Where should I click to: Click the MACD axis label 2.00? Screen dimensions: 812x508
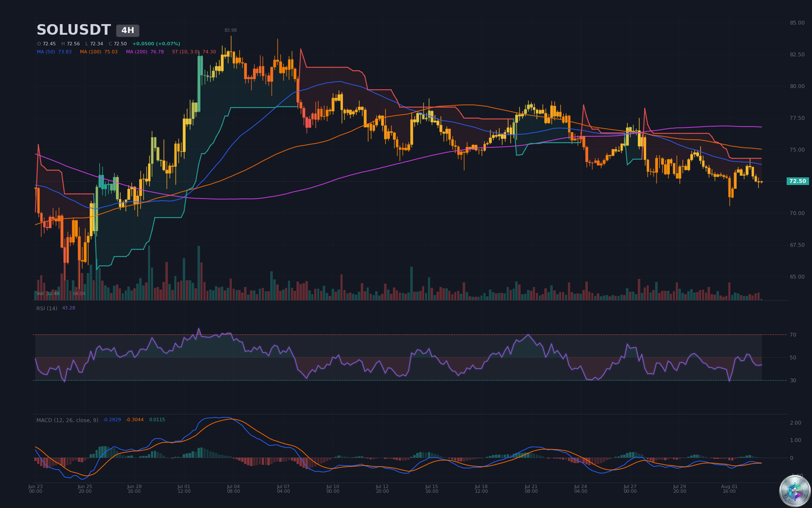click(x=796, y=423)
